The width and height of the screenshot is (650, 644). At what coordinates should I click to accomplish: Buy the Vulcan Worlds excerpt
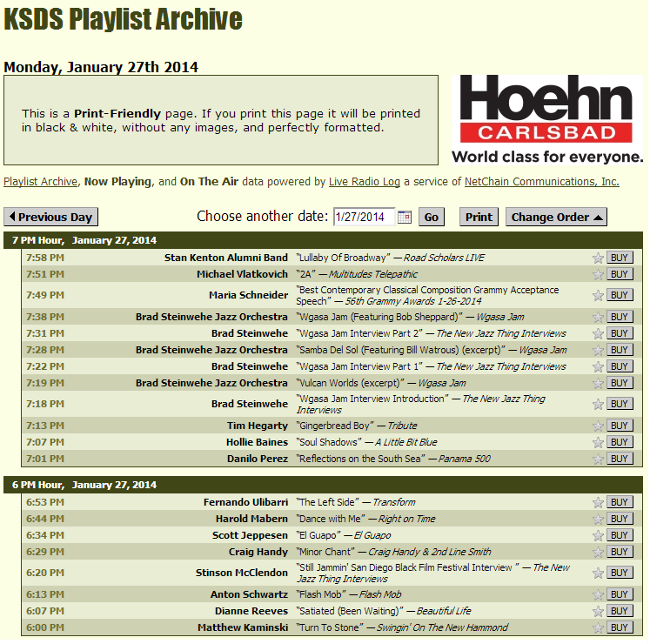click(x=621, y=384)
